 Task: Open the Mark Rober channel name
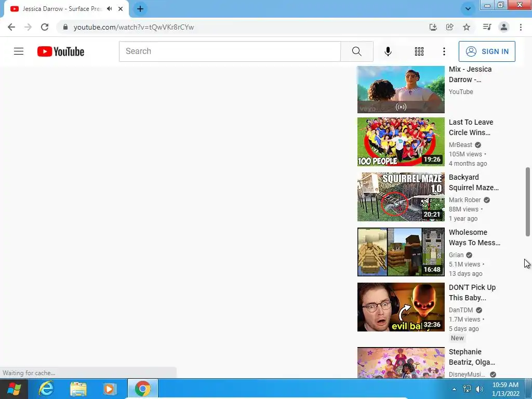coord(464,200)
